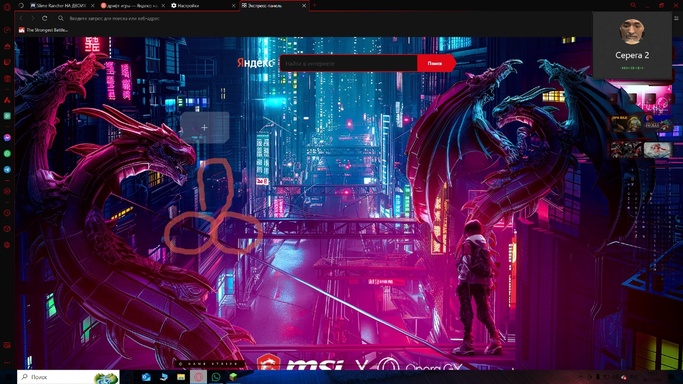Open Messenger from the browser sidebar
This screenshot has width=683, height=384.
point(7,138)
